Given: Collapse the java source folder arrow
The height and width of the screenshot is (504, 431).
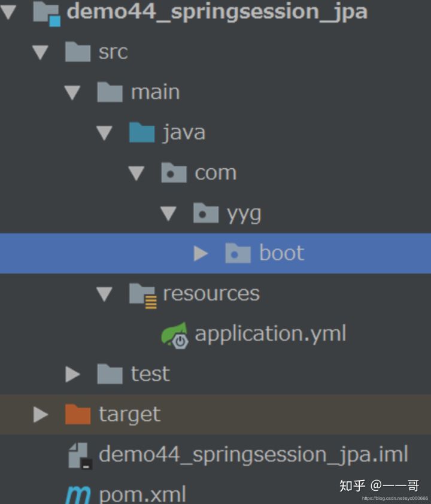Looking at the screenshot, I should [104, 133].
